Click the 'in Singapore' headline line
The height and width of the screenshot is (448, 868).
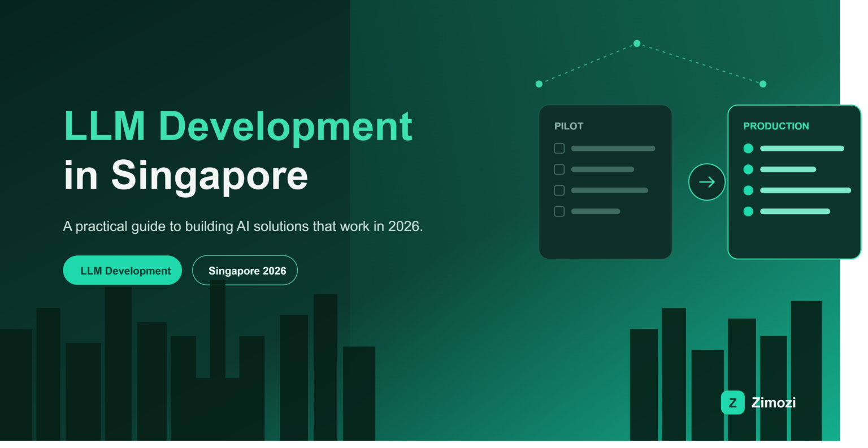pos(186,176)
